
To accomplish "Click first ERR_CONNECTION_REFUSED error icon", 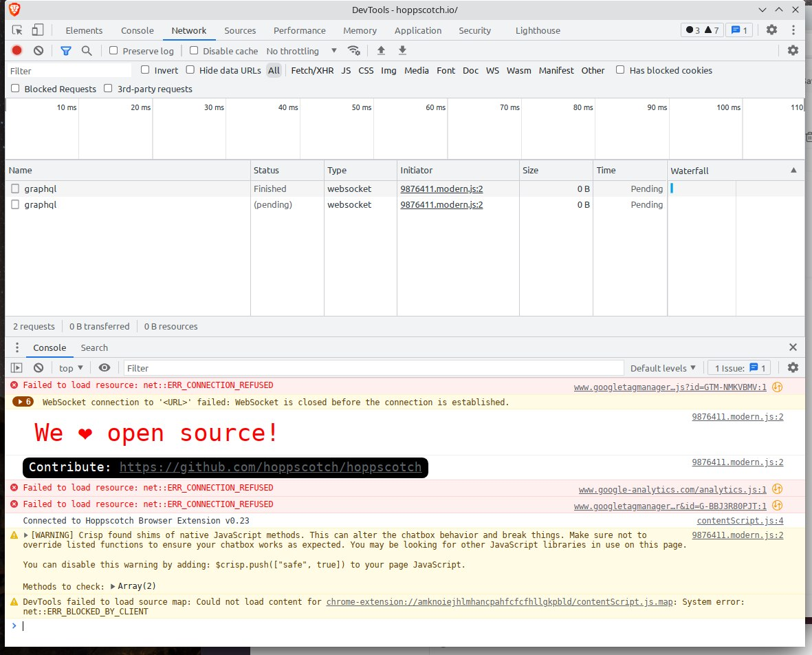I will (x=14, y=385).
